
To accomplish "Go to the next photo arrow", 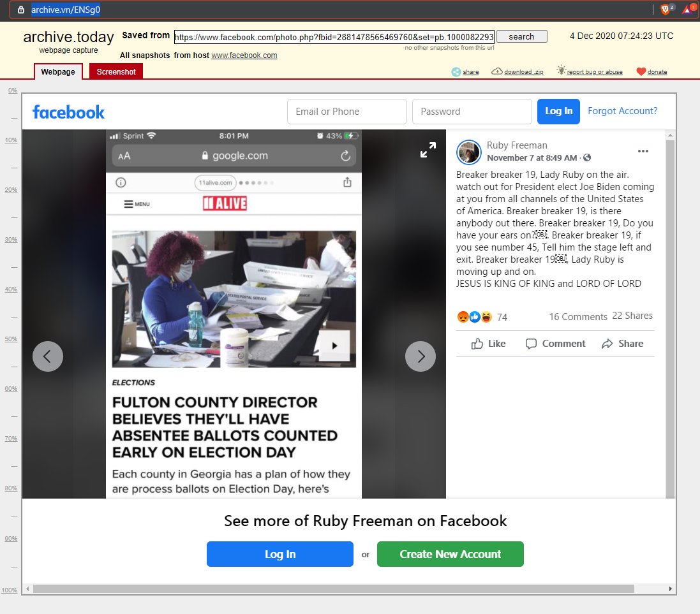I will coord(421,356).
